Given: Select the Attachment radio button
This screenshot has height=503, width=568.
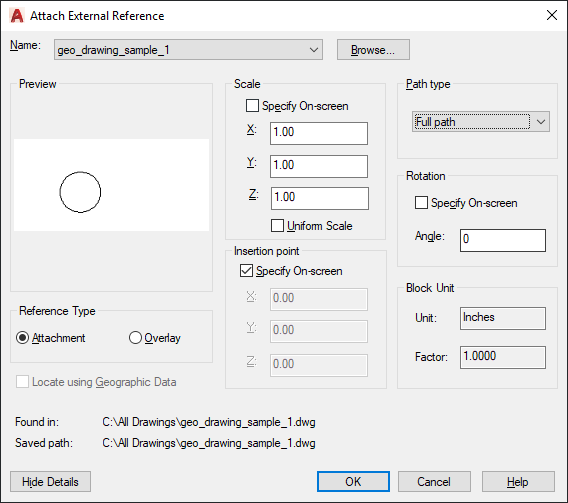Looking at the screenshot, I should point(22,338).
